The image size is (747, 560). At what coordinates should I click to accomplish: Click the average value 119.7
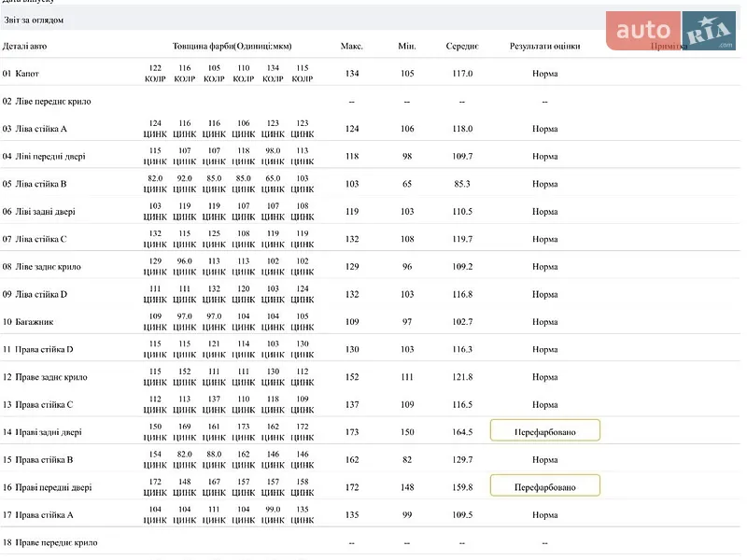coord(462,239)
